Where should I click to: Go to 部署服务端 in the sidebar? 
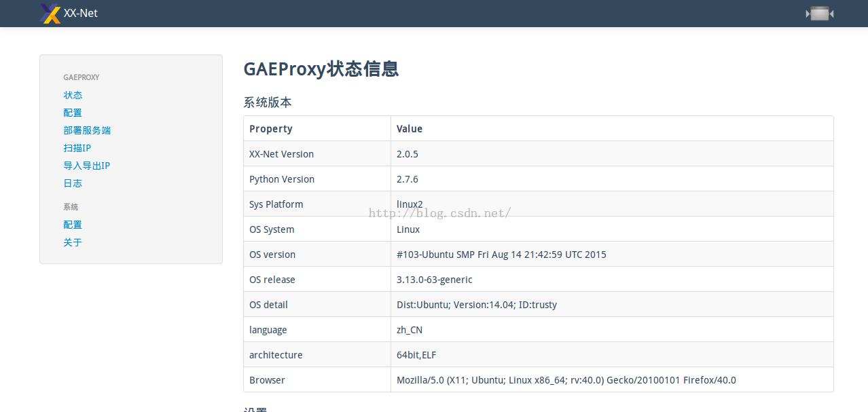(87, 130)
